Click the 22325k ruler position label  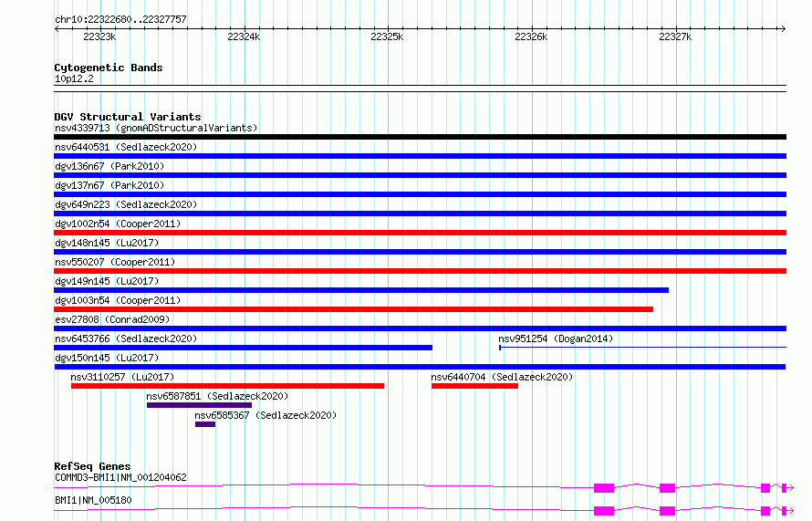pyautogui.click(x=387, y=36)
